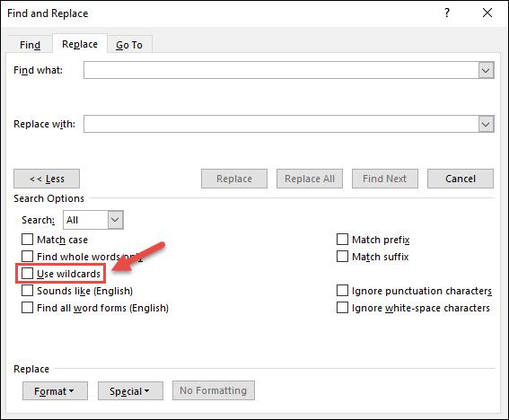The image size is (509, 420).
Task: Expand the Replace with history dropdown
Action: 486,124
